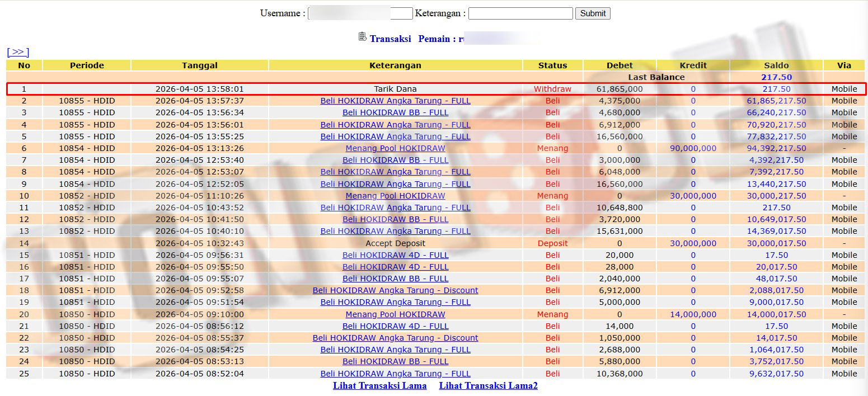The width and height of the screenshot is (868, 396).
Task: Click the Accept Deposit description cell
Action: click(x=395, y=243)
